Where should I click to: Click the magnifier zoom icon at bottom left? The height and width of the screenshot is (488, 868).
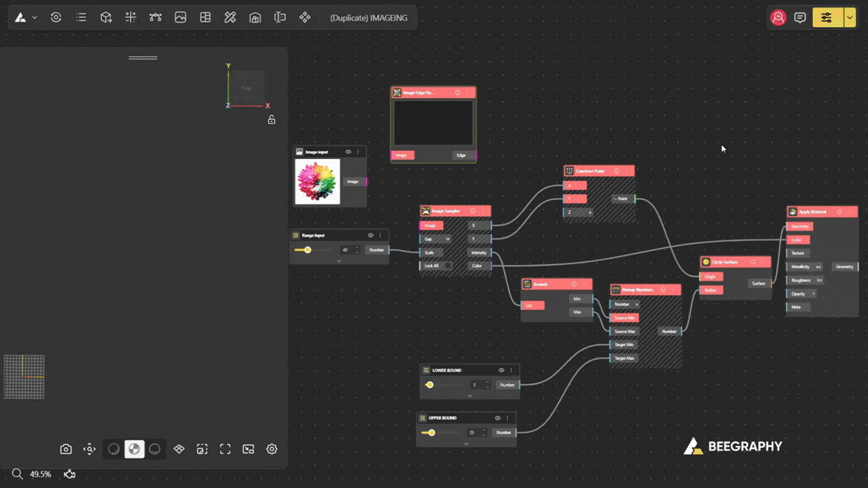(17, 474)
